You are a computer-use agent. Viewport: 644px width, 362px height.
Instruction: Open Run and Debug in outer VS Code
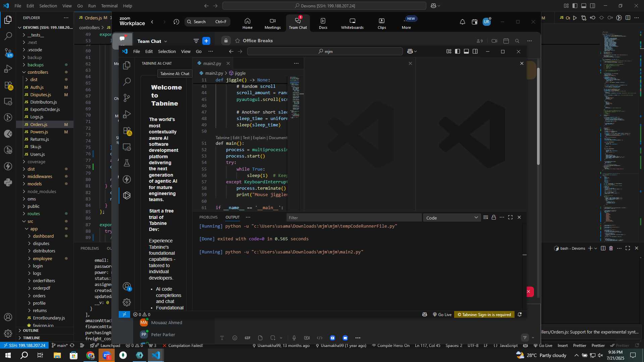[8, 69]
